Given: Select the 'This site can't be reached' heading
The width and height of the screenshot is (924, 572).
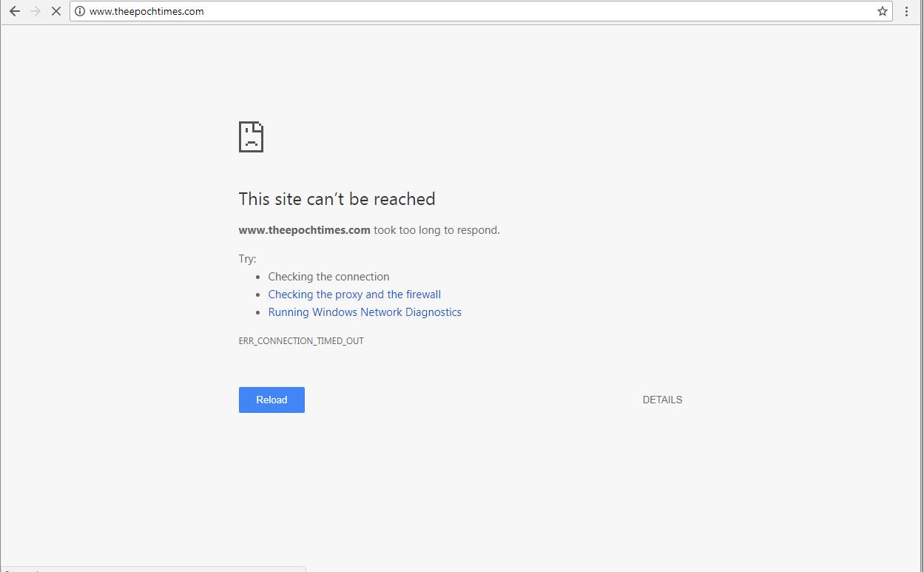Looking at the screenshot, I should 337,199.
